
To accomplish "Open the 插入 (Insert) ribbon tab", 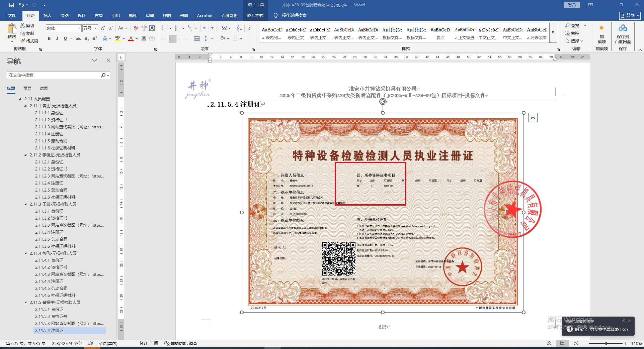I will [47, 15].
